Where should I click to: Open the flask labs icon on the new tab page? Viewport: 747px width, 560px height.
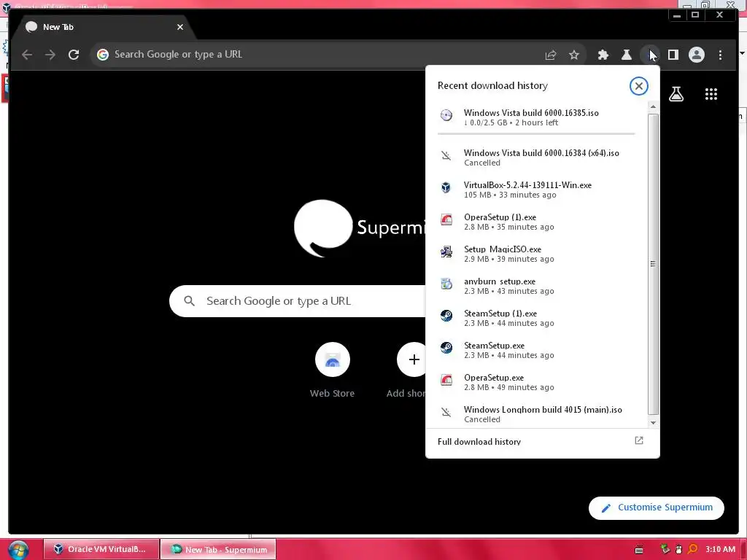[x=676, y=94]
